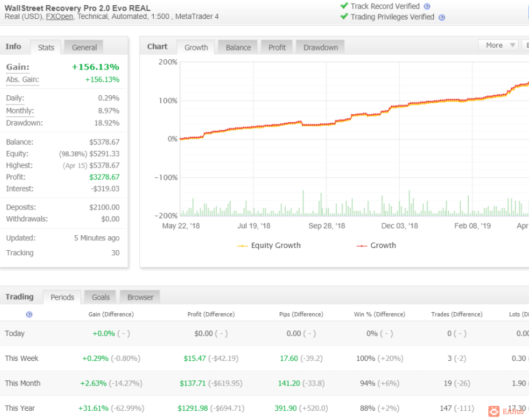Screen dimensions: 529x420
Task: Click the $5291.33 equity value
Action: click(104, 154)
